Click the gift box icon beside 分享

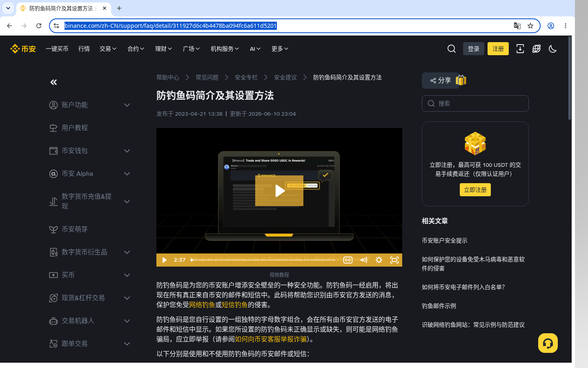461,80
